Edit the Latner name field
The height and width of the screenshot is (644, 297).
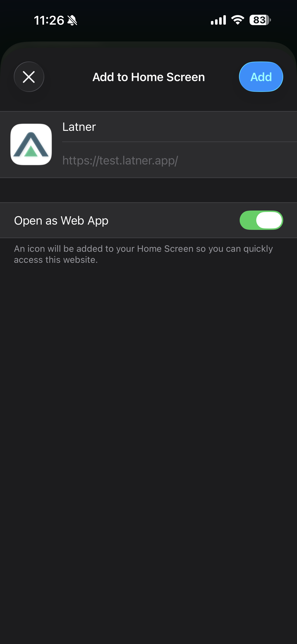[180, 127]
